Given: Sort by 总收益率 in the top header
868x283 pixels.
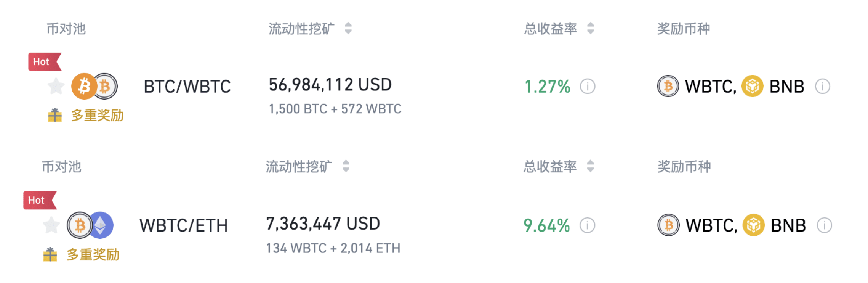Looking at the screenshot, I should click(x=590, y=28).
